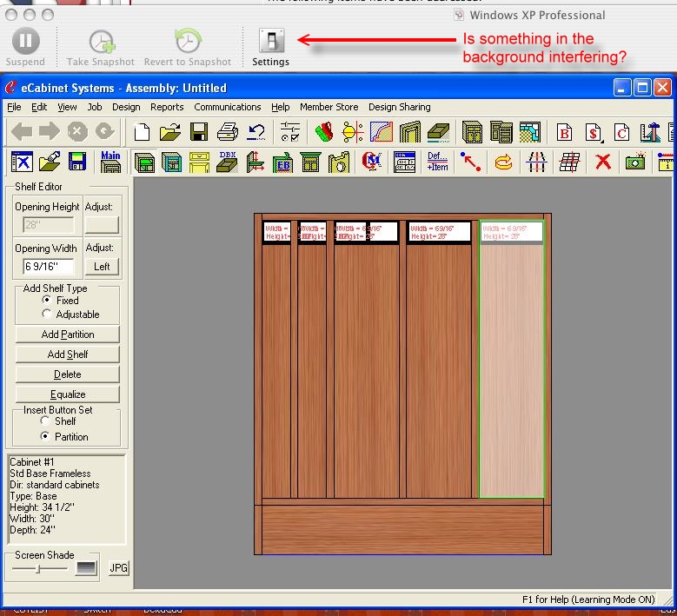Image resolution: width=677 pixels, height=616 pixels.
Task: Select Shelf in Insert Button Set
Action: coord(45,421)
